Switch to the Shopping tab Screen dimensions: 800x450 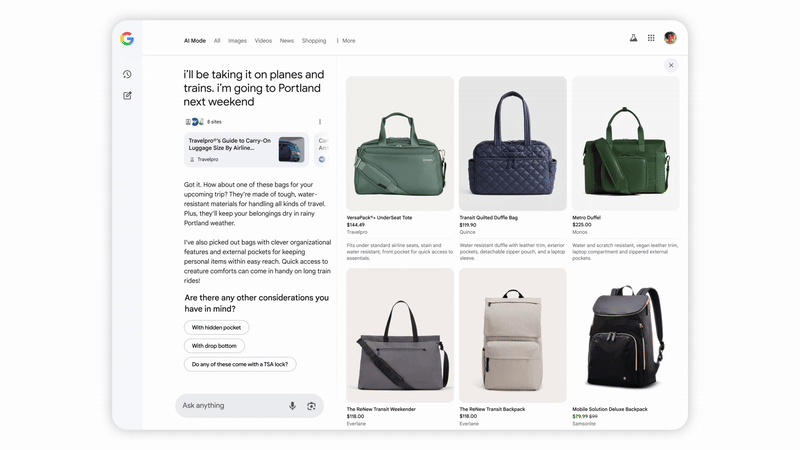[x=314, y=41]
